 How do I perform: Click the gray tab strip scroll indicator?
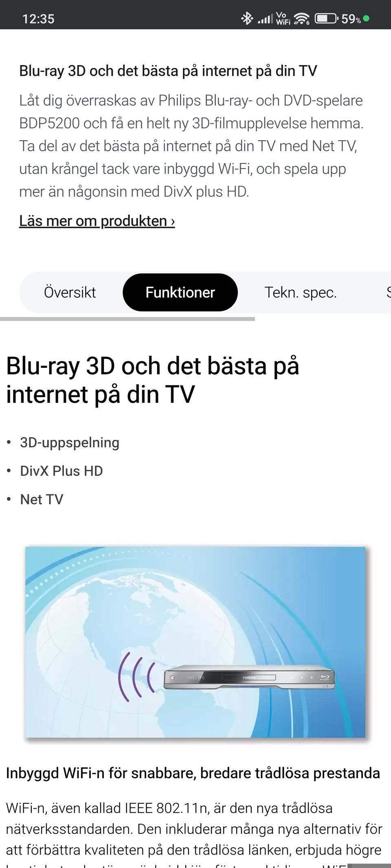[127, 319]
